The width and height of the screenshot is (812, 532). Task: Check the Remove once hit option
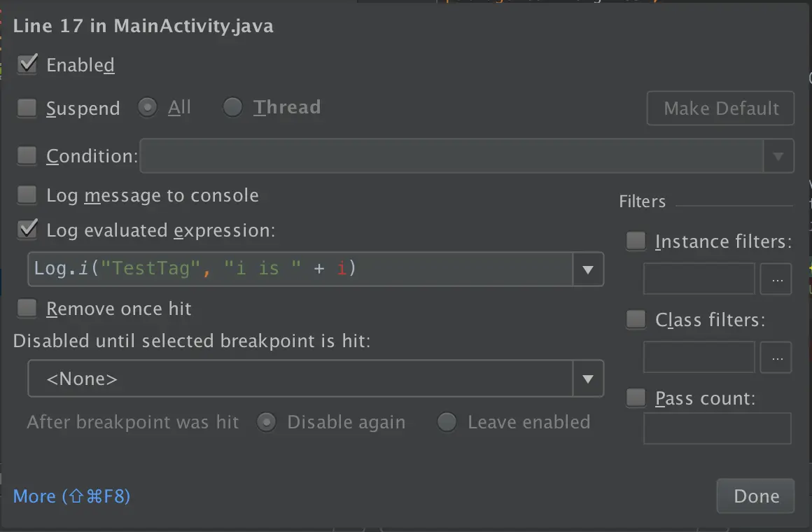click(x=27, y=308)
